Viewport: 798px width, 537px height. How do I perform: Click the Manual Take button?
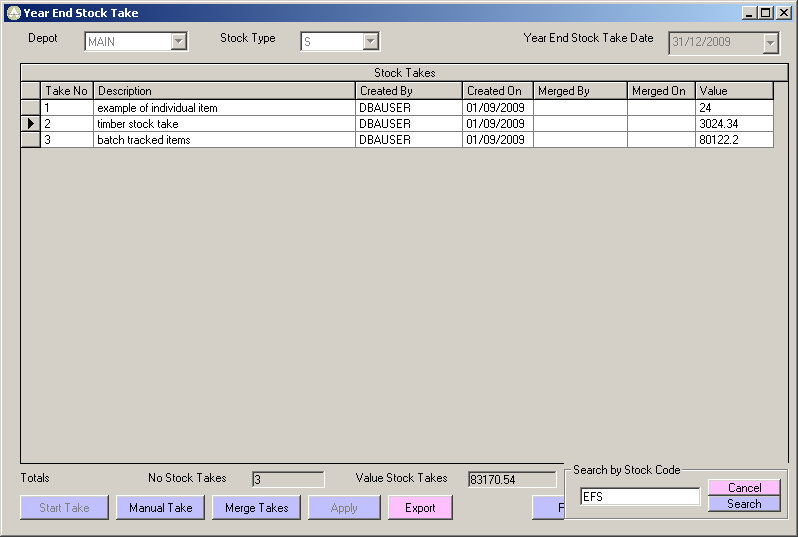click(x=160, y=507)
